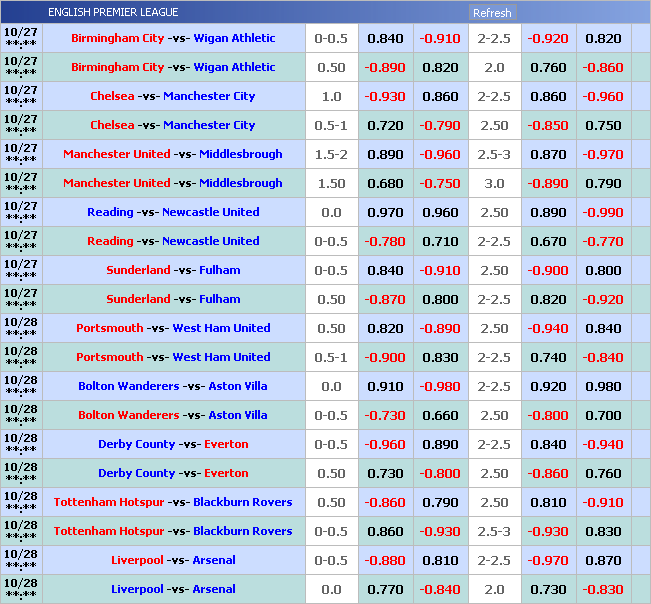Select 0.730 odds in Derby County 0.50 row
This screenshot has height=604, width=651.
click(x=385, y=473)
